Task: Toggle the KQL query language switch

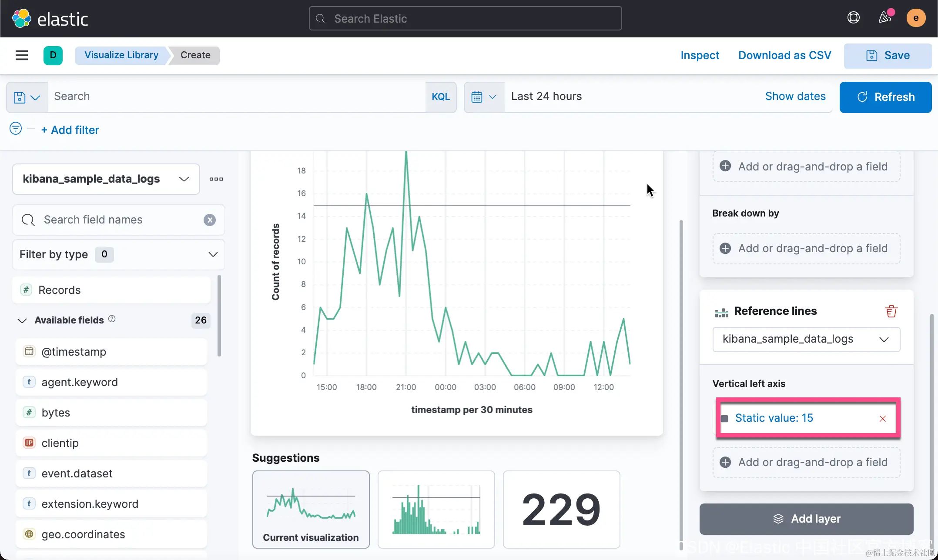Action: click(440, 97)
